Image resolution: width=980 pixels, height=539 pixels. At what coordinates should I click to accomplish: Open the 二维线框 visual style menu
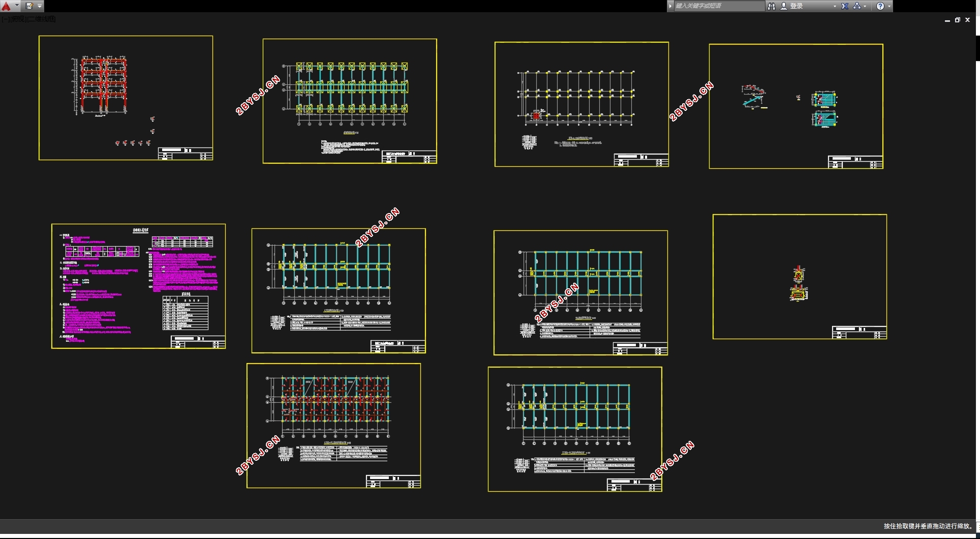point(42,19)
